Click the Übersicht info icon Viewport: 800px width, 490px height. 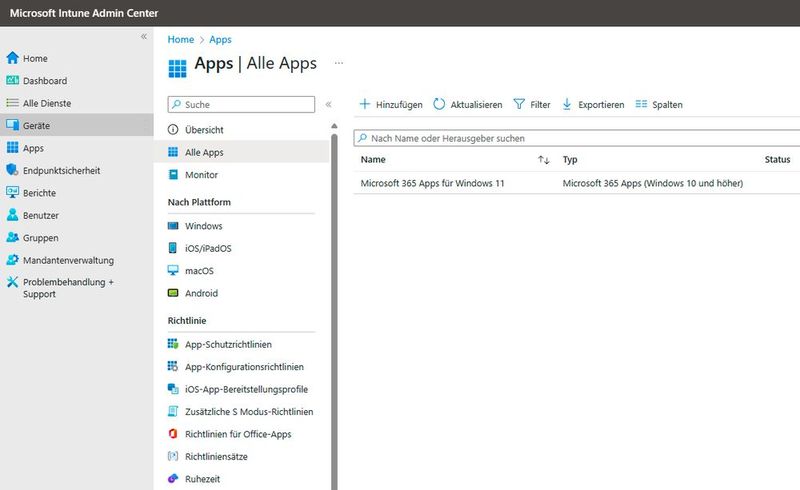[173, 130]
